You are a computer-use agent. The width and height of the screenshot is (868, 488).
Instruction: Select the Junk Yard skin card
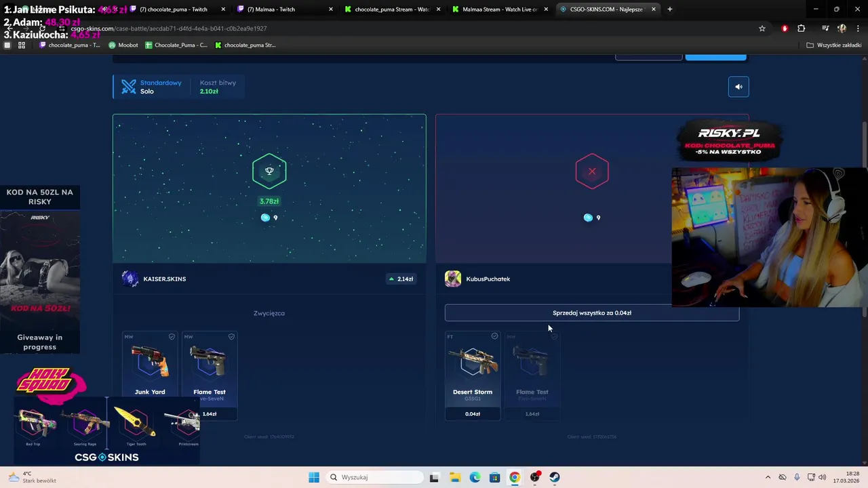click(150, 376)
